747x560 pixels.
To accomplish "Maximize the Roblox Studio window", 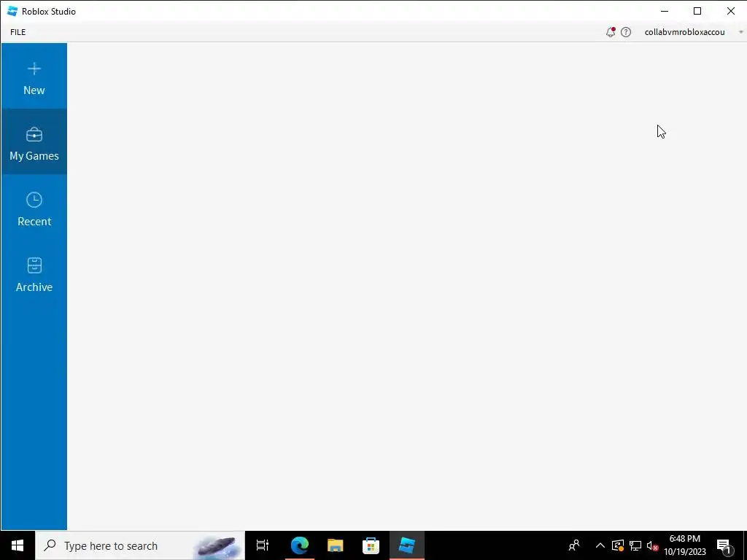I will tap(697, 11).
